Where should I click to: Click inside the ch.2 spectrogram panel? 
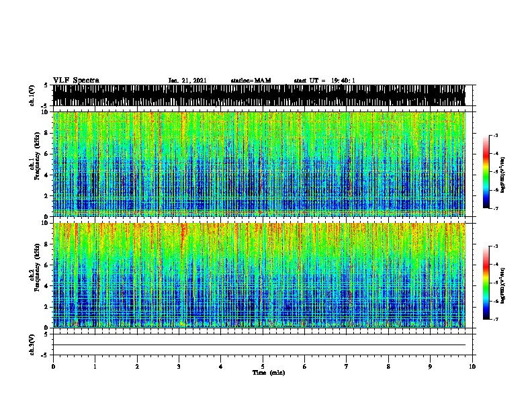(259, 275)
